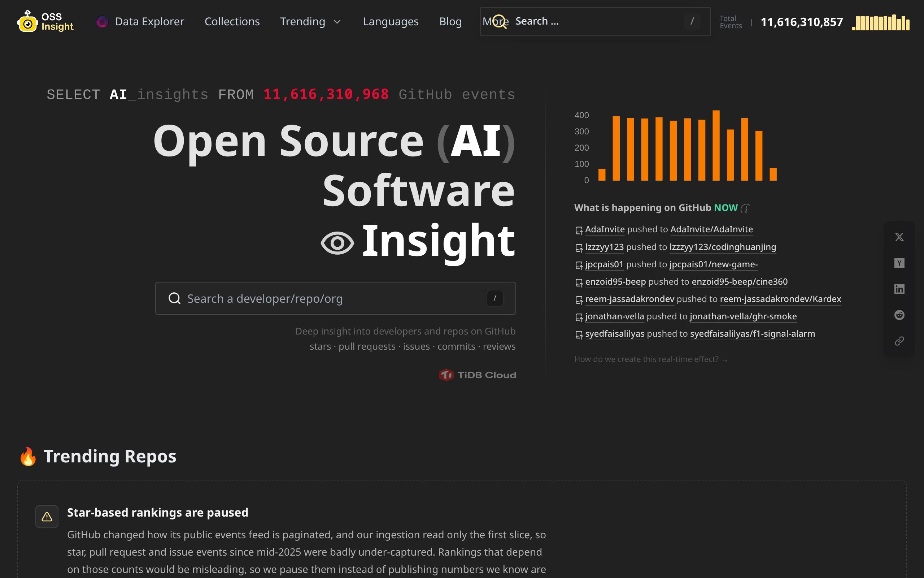
Task: Open the AdaInvite/AdaInvite repository link
Action: tap(711, 229)
